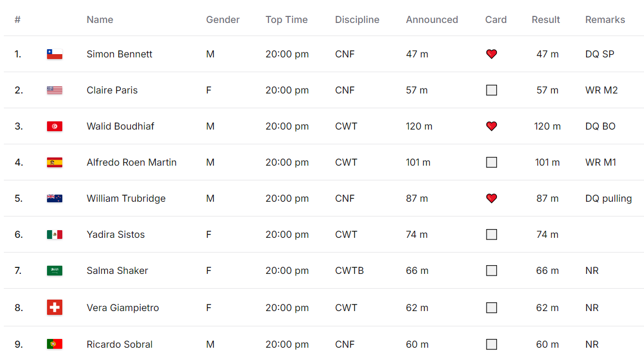
Task: Toggle Salma Shaker's card checkbox
Action: coord(491,271)
